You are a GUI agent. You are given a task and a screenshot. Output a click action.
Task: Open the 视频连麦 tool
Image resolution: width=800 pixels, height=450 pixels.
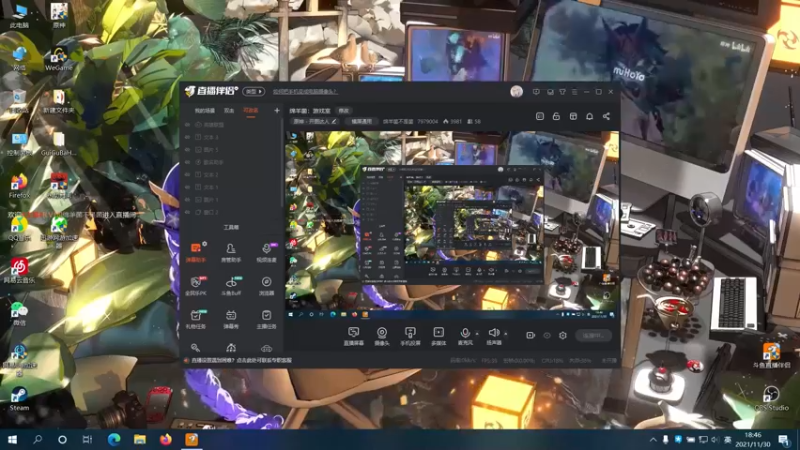tap(266, 252)
